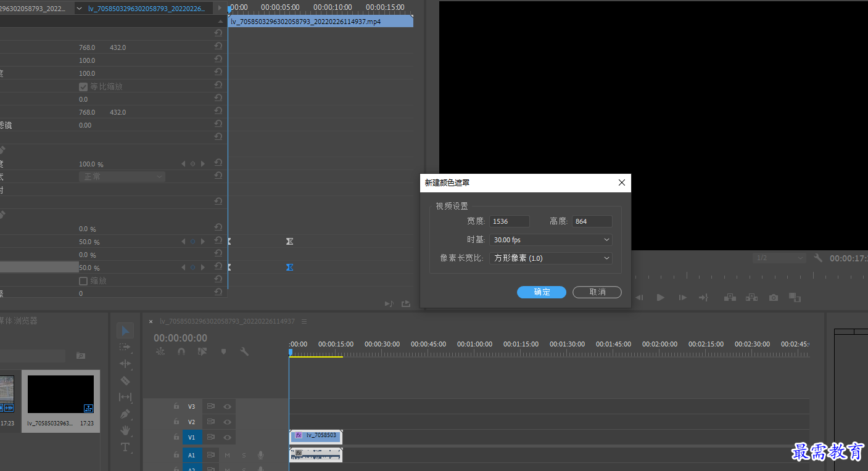Open Comparison View in program monitor
The width and height of the screenshot is (868, 471).
pos(795,297)
